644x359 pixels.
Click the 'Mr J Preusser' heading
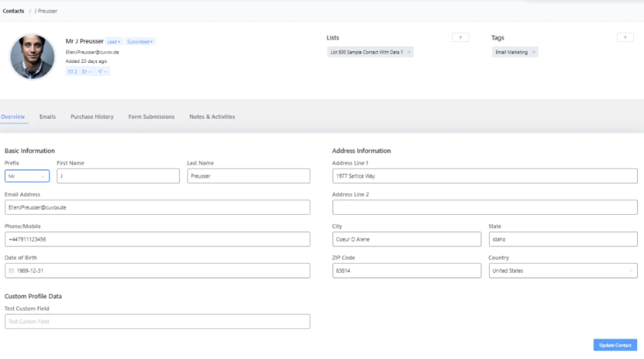[84, 41]
